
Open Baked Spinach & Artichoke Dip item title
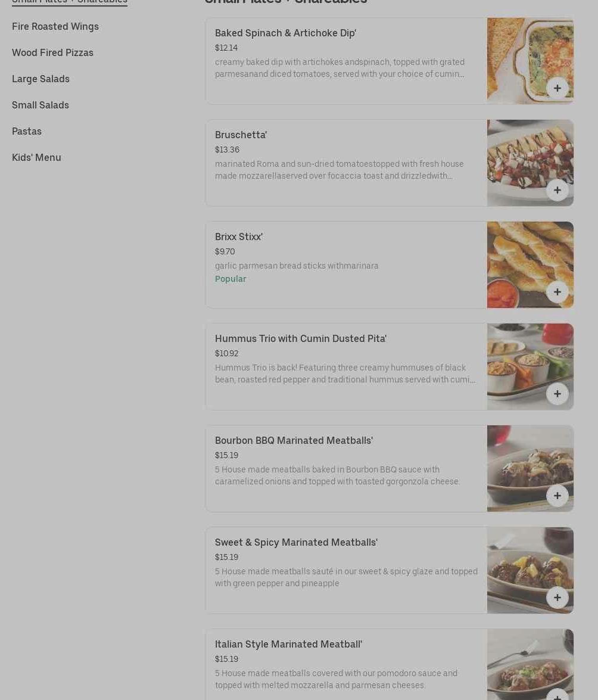click(285, 33)
